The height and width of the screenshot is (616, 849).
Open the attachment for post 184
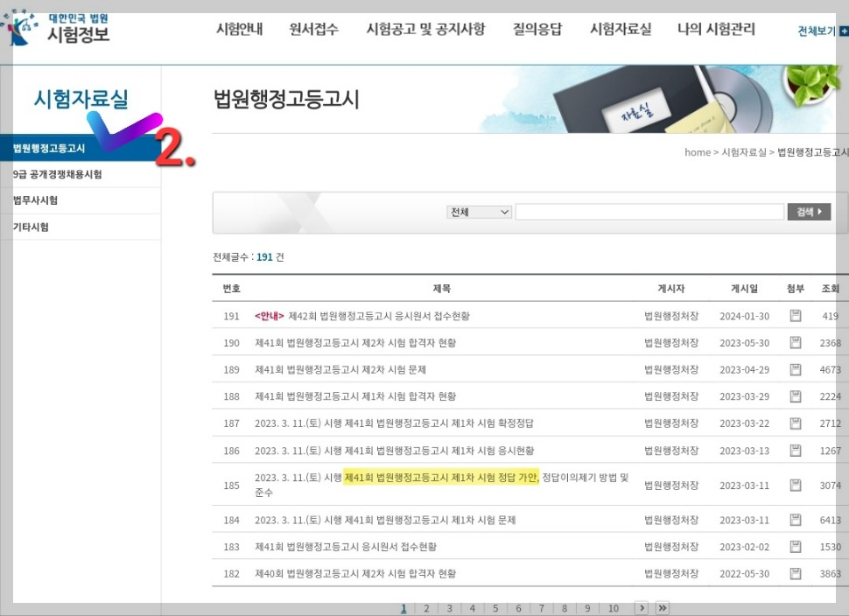[795, 519]
